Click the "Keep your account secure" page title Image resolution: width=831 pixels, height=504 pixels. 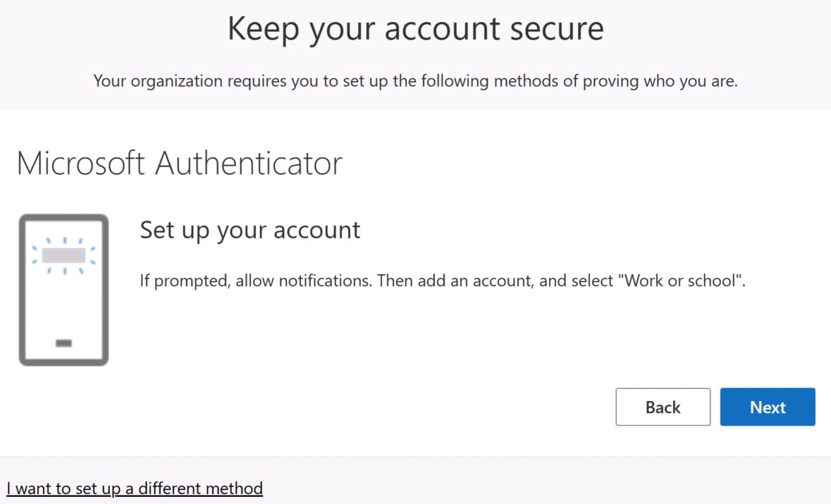coord(415,30)
